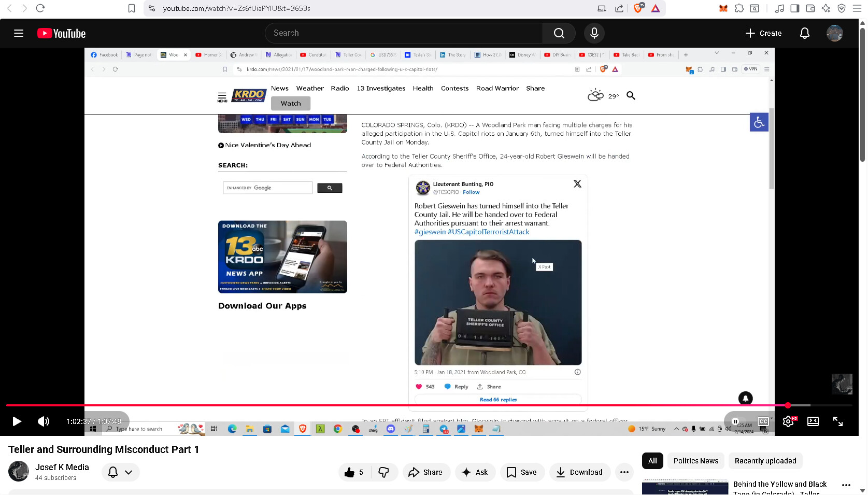Switch the player to theater mode
Image resolution: width=868 pixels, height=495 pixels.
point(813,421)
